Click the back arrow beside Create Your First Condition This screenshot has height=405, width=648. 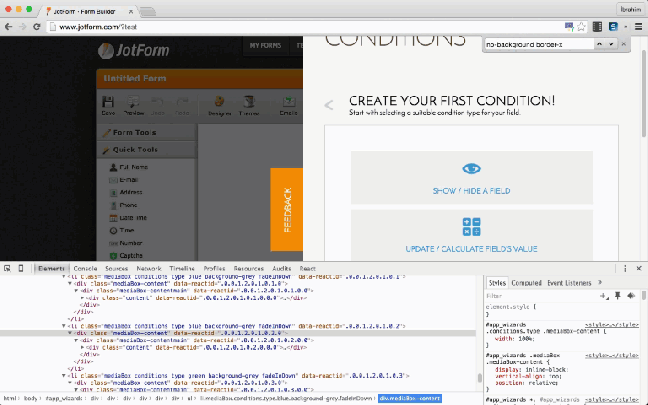coord(329,105)
